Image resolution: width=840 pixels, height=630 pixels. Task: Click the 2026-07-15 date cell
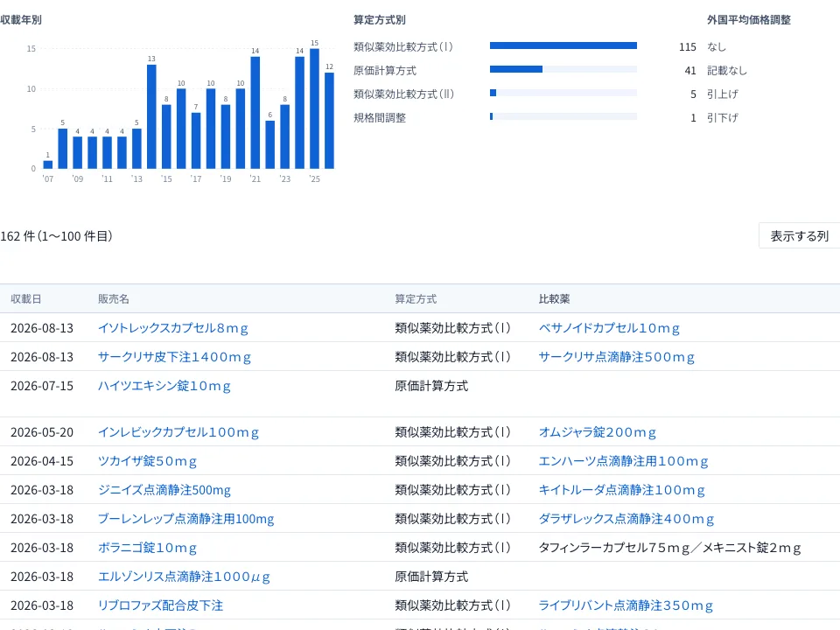tap(42, 386)
